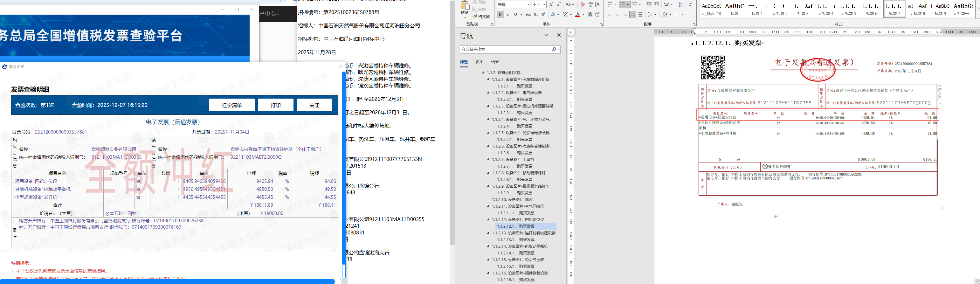Toggle Italic formatting in Word
This screenshot has height=284, width=980.
click(508, 14)
